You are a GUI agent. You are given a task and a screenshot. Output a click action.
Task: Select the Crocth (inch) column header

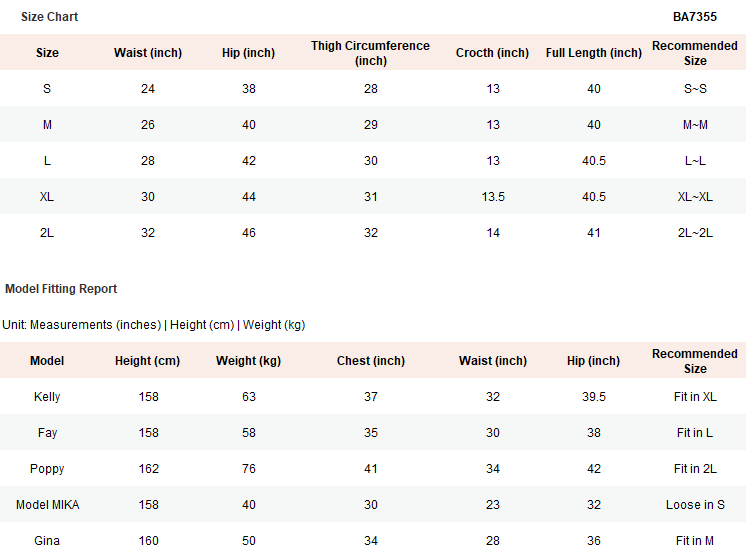coord(492,53)
